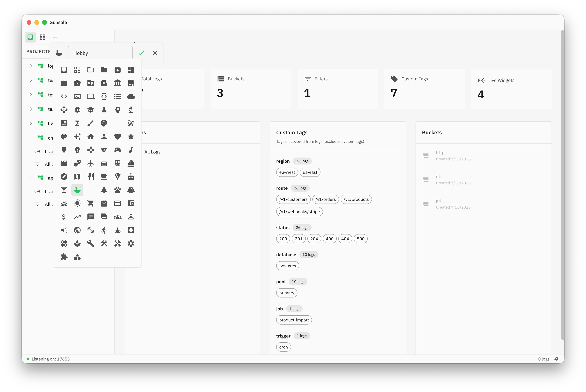This screenshot has height=392, width=586.
Task: Choose the bank building icon
Action: pos(117,83)
